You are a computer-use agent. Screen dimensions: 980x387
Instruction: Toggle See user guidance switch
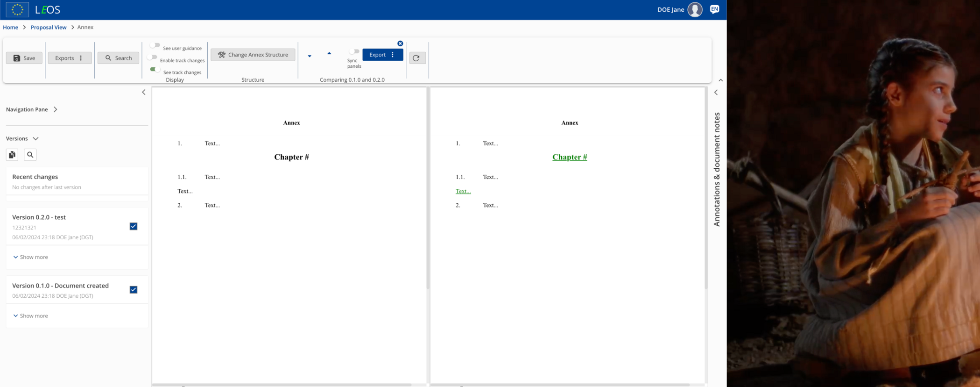155,46
